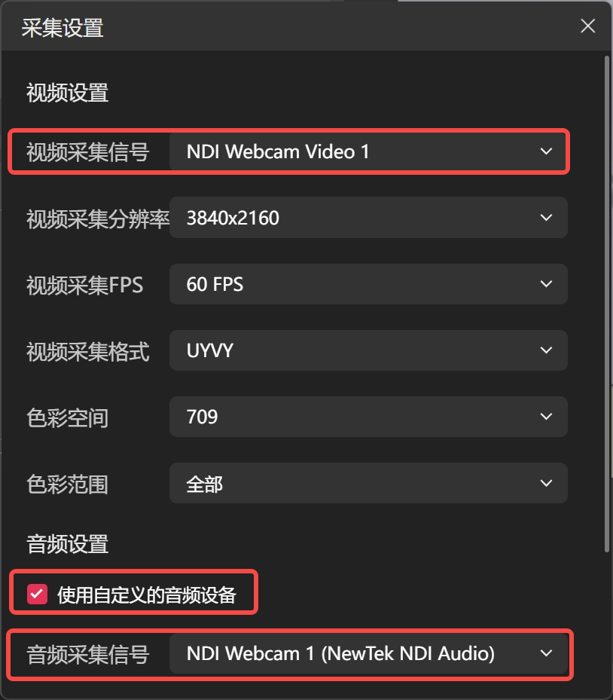Open the 音频采集信号 dropdown showing NewTek NDI Audio
Image resolution: width=613 pixels, height=700 pixels.
[368, 653]
